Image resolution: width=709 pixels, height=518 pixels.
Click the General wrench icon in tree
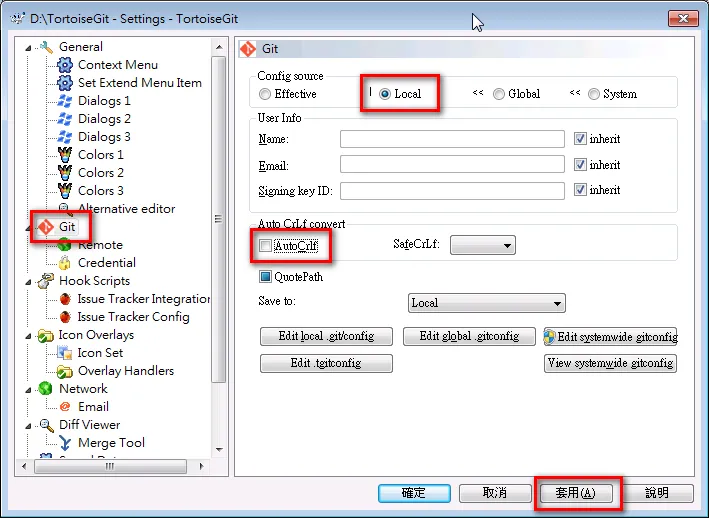tap(46, 47)
